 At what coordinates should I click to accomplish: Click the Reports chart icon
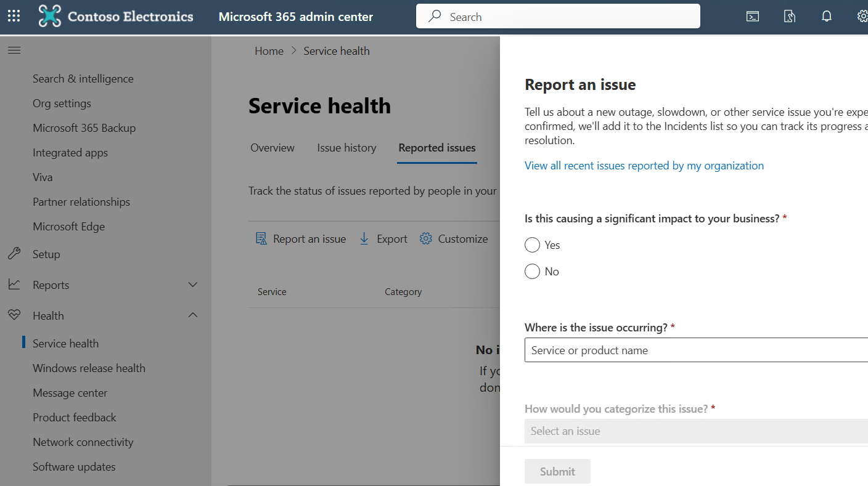[x=14, y=285]
